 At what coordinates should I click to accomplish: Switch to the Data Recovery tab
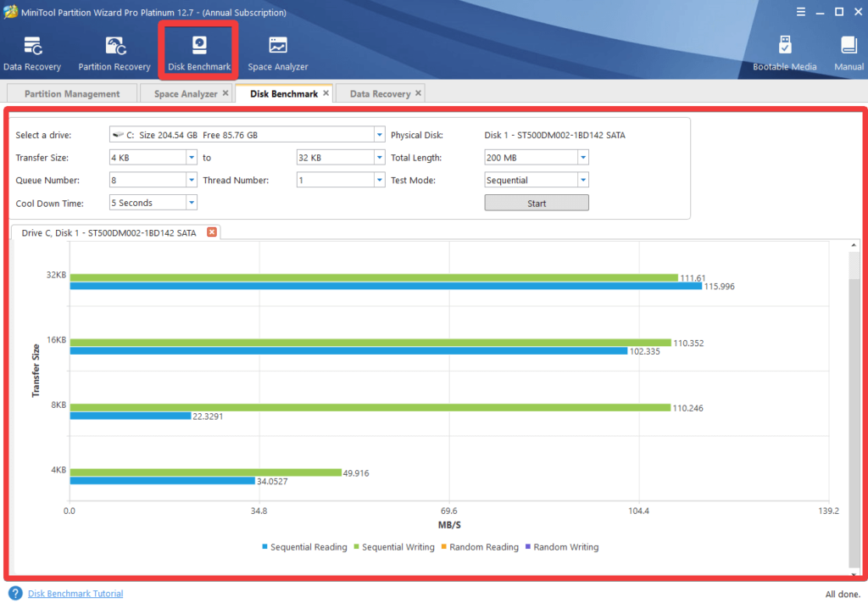(380, 93)
